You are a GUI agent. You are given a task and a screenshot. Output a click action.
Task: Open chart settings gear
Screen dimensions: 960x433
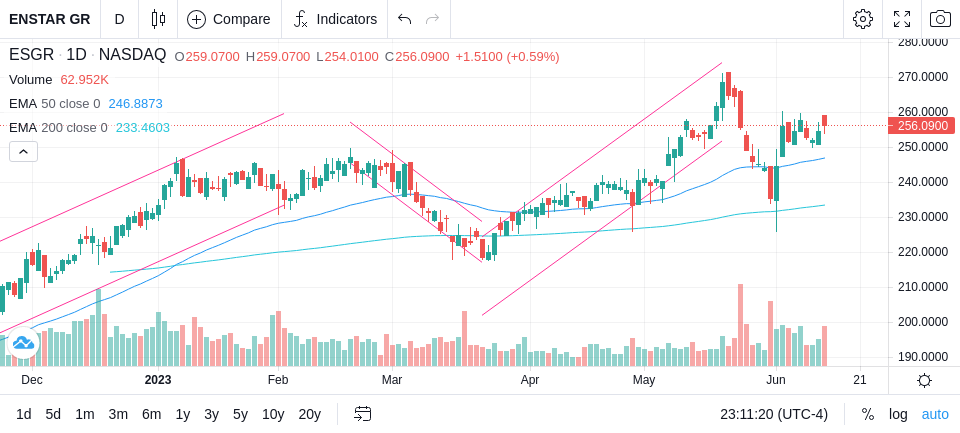click(863, 19)
